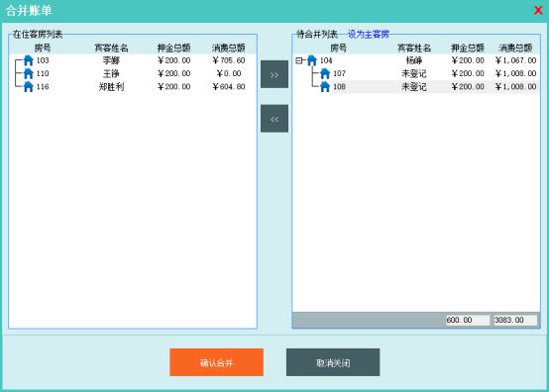Click guest name 杨峥
This screenshot has height=392, width=549.
[x=414, y=60]
